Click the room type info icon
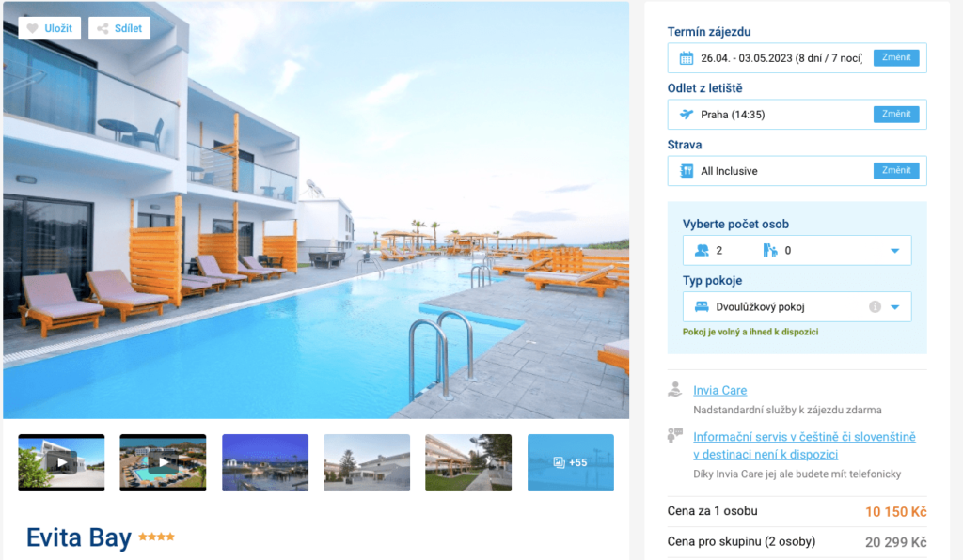The image size is (963, 560). click(876, 306)
